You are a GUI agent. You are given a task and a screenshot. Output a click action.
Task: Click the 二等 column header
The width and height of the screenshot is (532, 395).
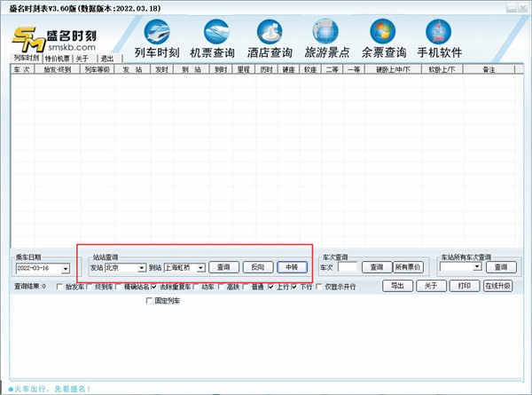point(332,69)
